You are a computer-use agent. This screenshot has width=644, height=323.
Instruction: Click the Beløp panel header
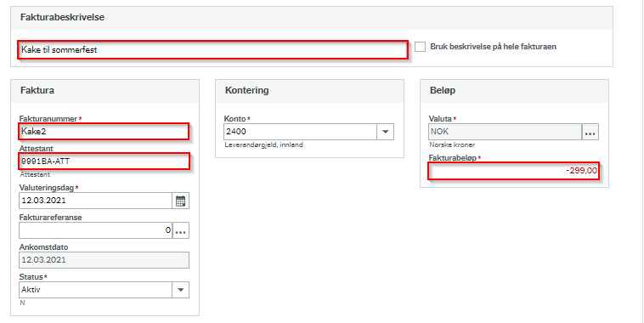pos(443,90)
